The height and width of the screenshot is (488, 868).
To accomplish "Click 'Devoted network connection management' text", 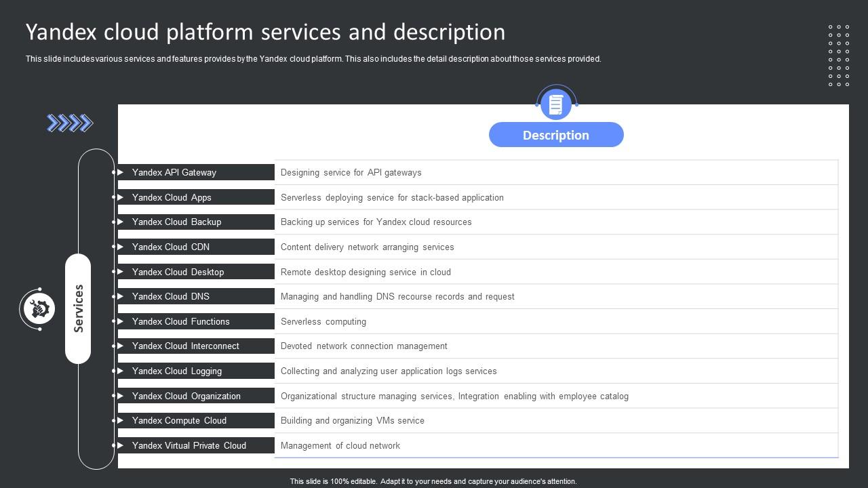I will click(364, 346).
